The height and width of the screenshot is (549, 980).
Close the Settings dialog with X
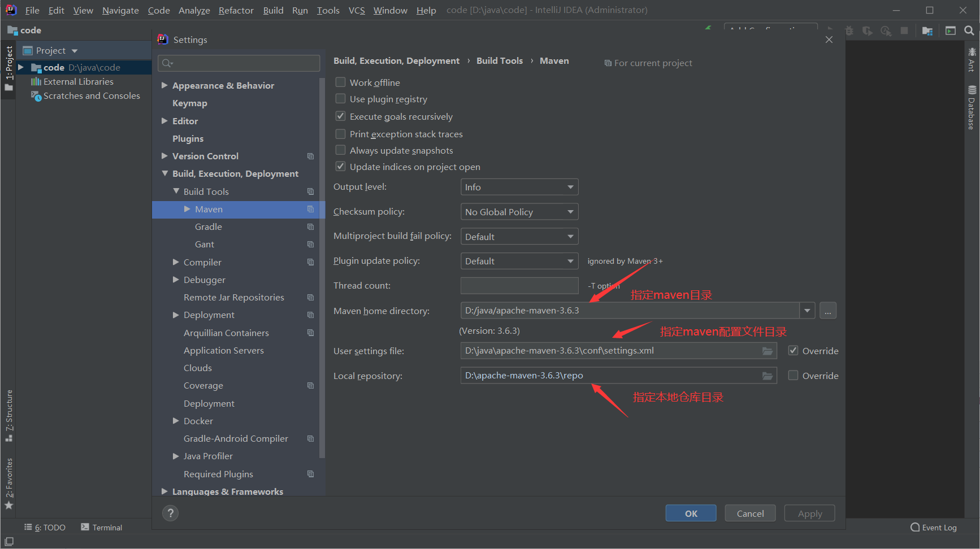[x=829, y=40]
